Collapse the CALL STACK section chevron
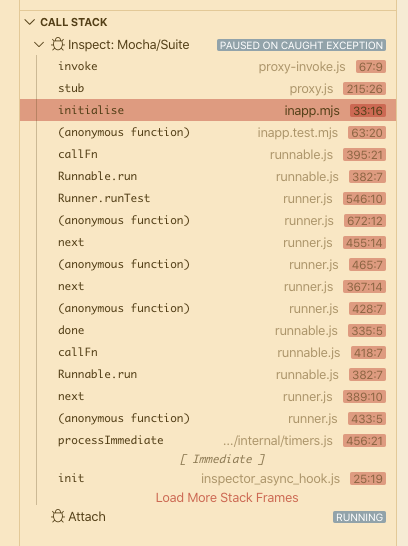408x546 pixels. [x=30, y=22]
